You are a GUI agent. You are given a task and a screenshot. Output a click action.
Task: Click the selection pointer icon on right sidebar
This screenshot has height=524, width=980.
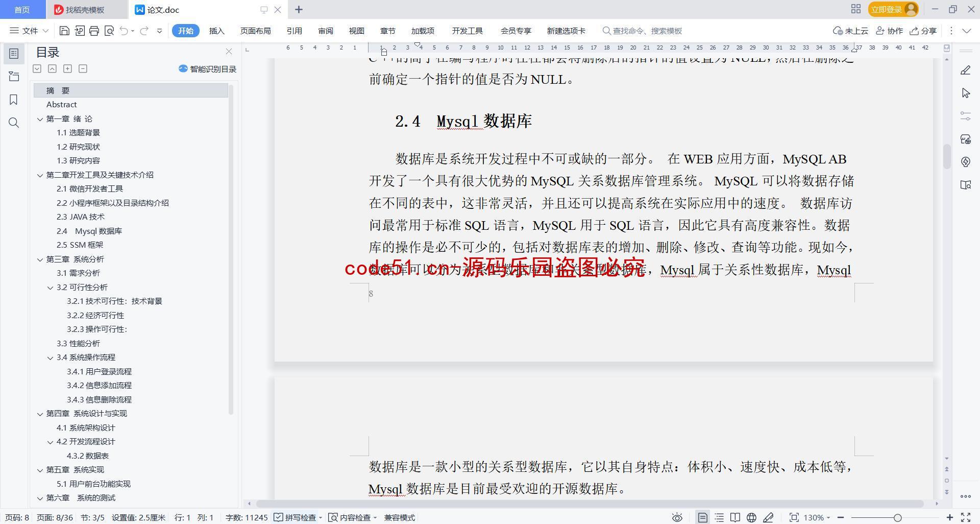[965, 93]
